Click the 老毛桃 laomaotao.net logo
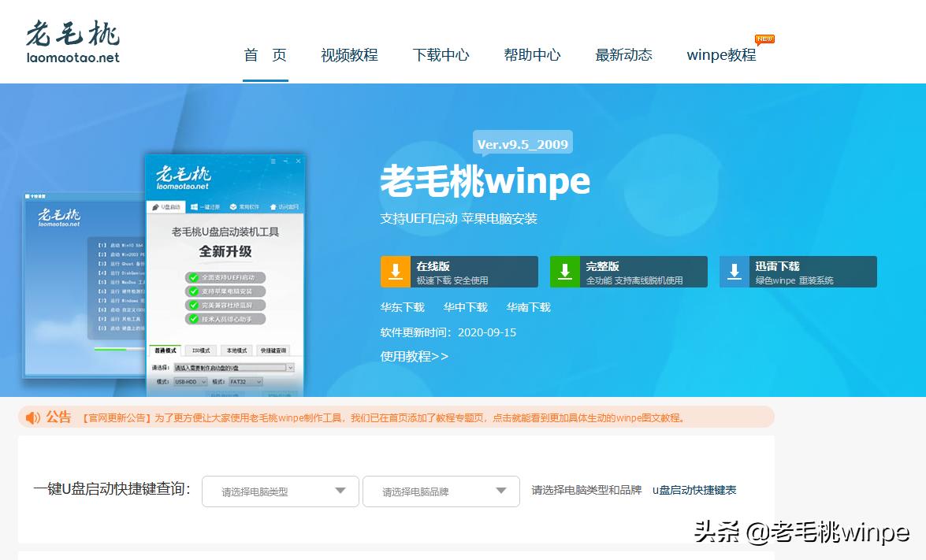 (71, 39)
